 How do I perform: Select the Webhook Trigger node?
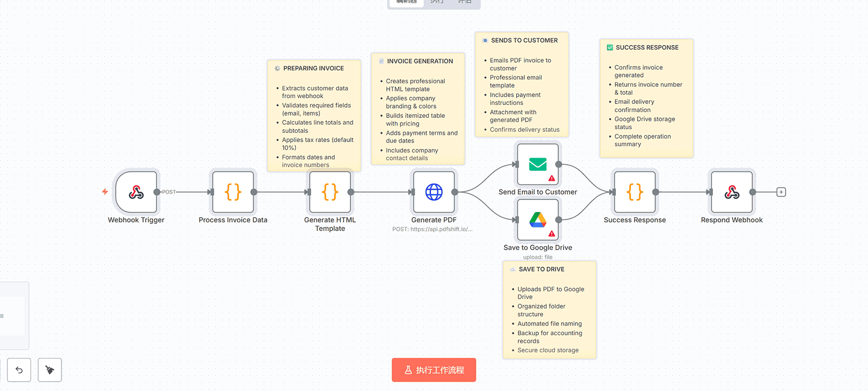pos(136,192)
